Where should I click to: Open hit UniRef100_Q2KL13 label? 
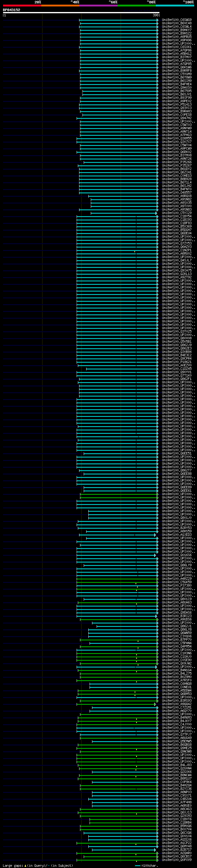coord(177,274)
